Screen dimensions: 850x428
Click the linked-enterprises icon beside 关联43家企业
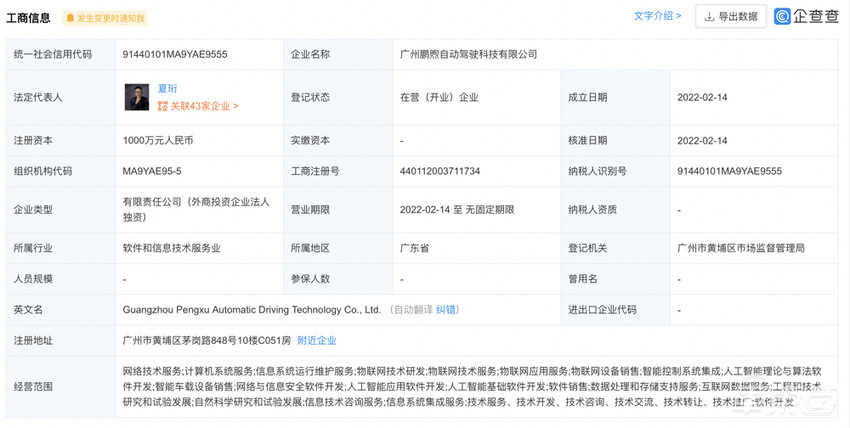pyautogui.click(x=163, y=106)
